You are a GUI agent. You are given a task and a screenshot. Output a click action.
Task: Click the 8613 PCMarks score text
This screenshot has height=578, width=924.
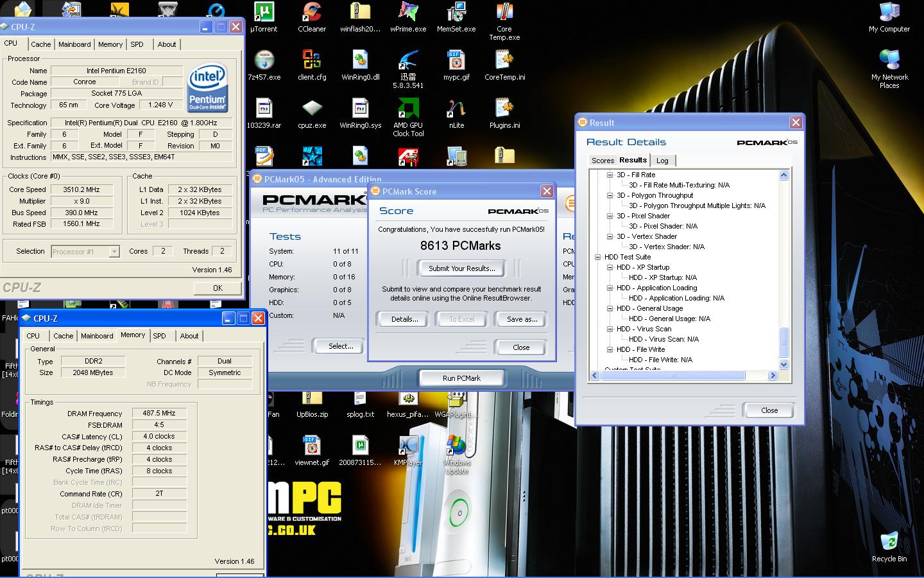tap(461, 245)
